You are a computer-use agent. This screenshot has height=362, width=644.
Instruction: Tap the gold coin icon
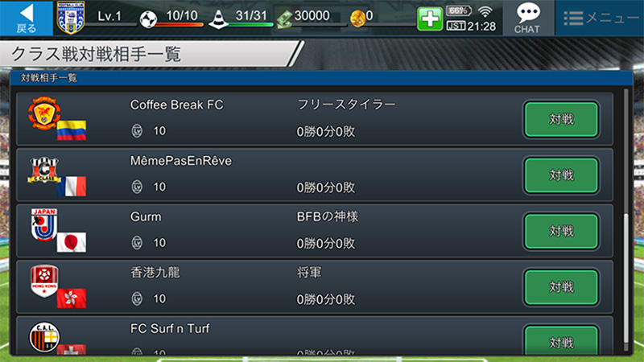point(357,19)
